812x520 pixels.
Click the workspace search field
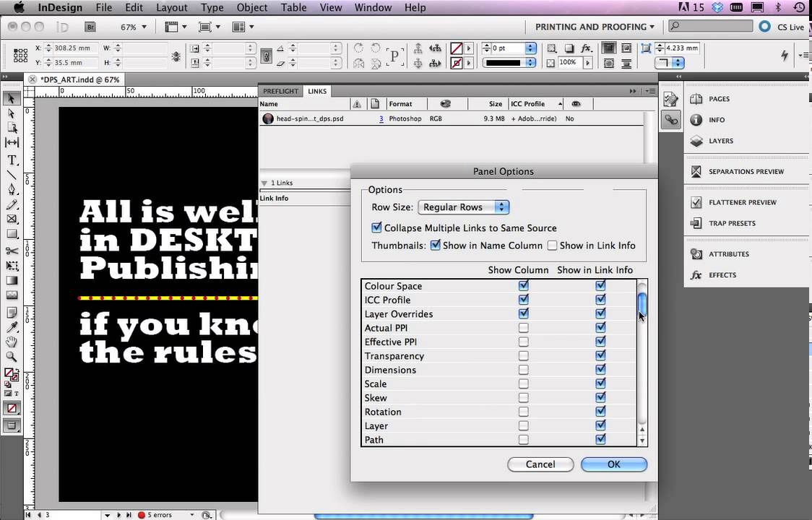(x=711, y=26)
